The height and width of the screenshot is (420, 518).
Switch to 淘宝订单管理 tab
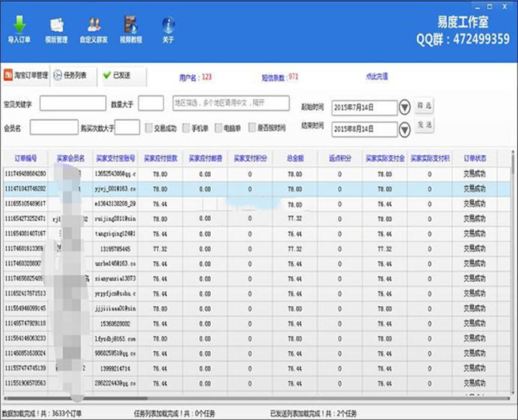26,76
